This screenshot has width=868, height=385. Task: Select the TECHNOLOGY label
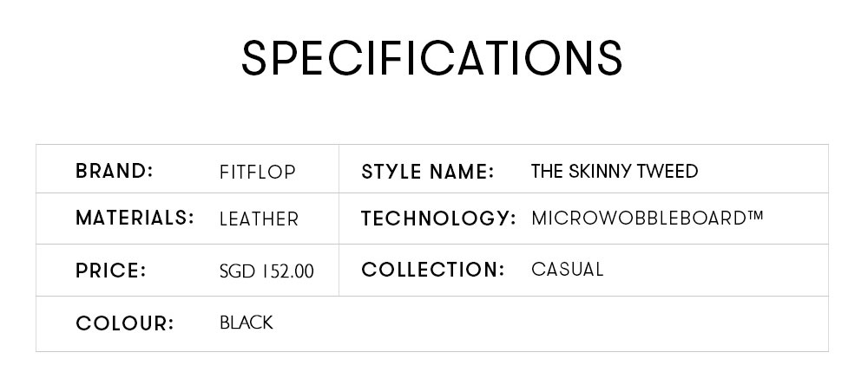[x=438, y=219]
